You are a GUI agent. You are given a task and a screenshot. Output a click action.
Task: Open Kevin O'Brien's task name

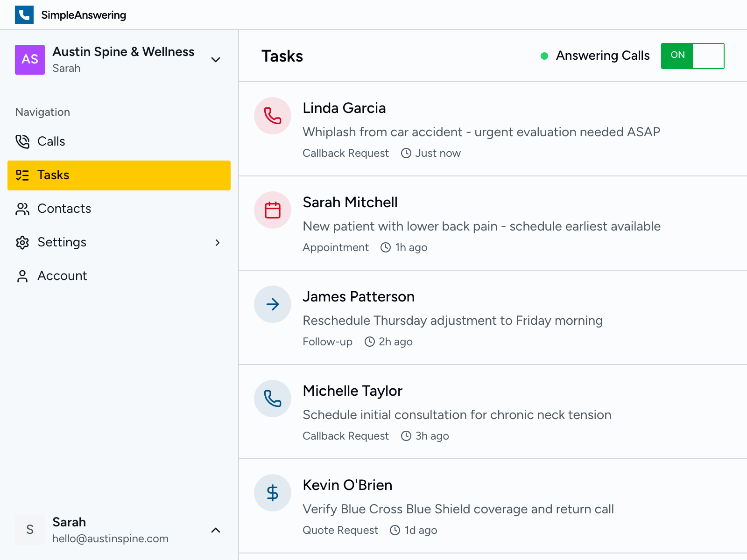347,485
